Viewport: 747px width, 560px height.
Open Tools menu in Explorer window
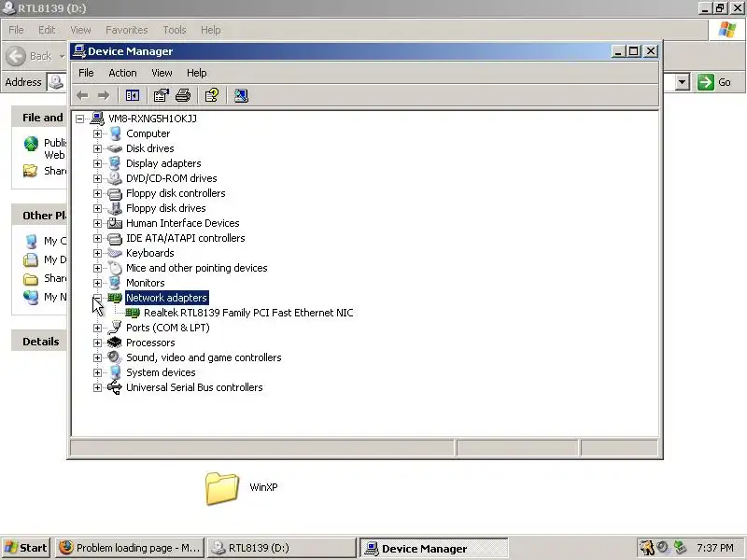point(175,30)
